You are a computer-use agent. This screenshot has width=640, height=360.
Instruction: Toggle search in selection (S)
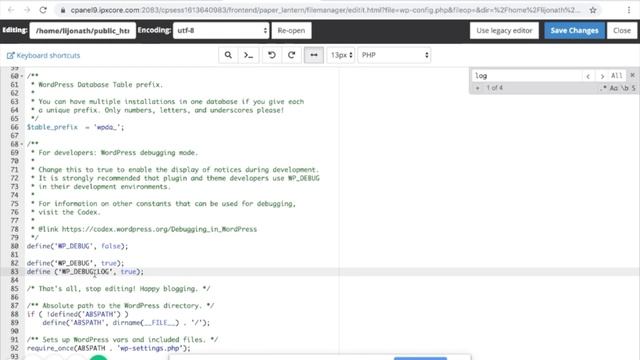tap(633, 88)
